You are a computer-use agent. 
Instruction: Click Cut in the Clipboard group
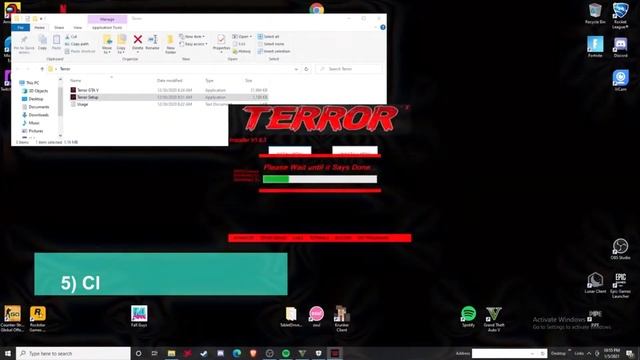[71, 37]
